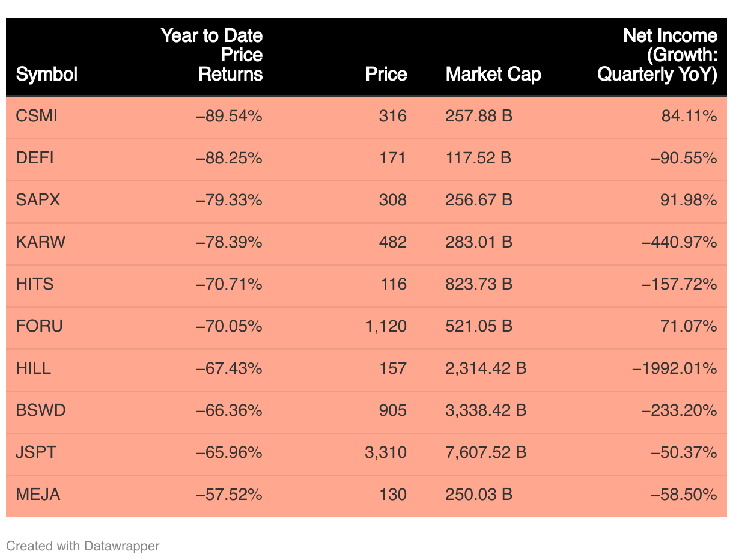Select JSPT market cap 7,607.52 B
Viewport: 733px width, 560px height.
(x=485, y=452)
